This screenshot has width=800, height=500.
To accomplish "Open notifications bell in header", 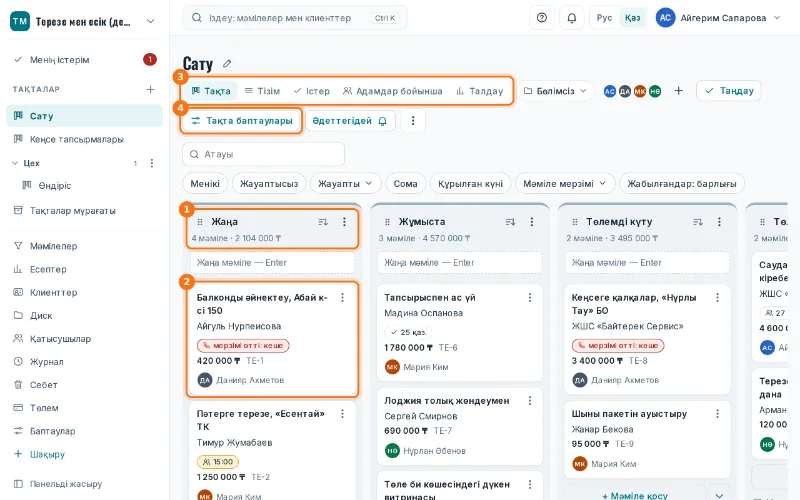I will click(571, 18).
